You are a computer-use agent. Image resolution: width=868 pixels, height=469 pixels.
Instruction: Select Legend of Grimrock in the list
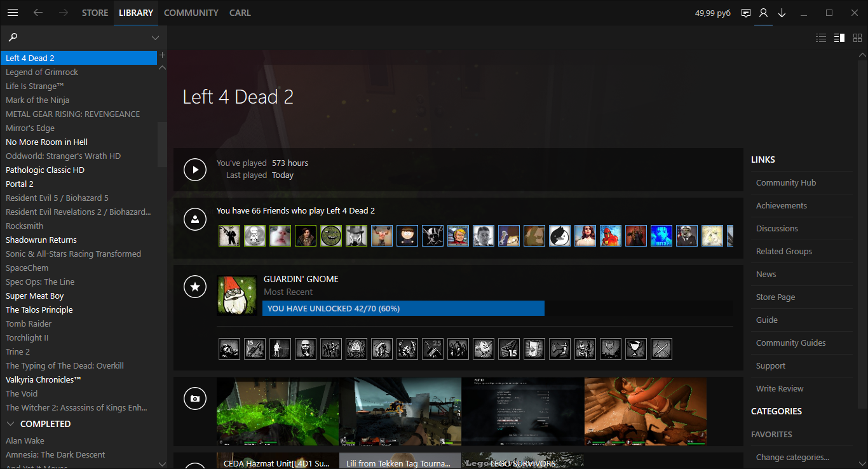pyautogui.click(x=79, y=72)
